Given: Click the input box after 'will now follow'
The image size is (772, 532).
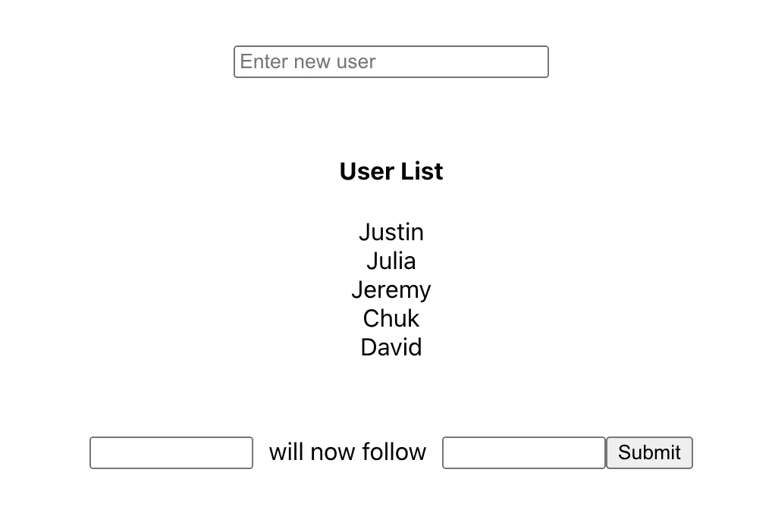Looking at the screenshot, I should (524, 452).
